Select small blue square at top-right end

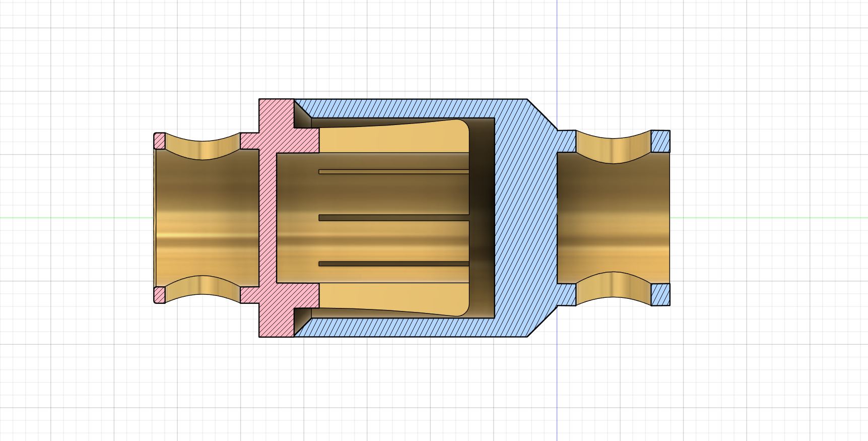[x=660, y=141]
